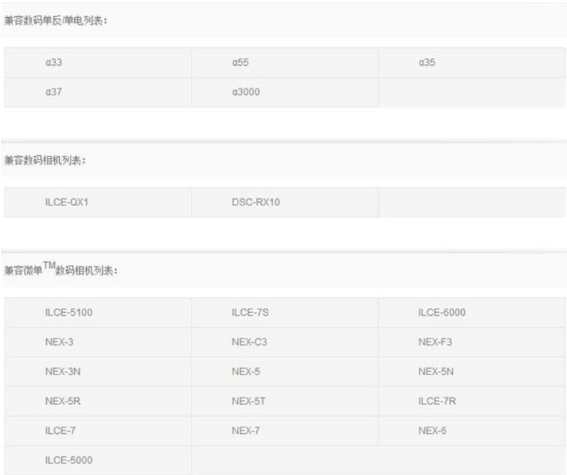Select the NEX-5N table cell
The width and height of the screenshot is (567, 475).
[471, 372]
